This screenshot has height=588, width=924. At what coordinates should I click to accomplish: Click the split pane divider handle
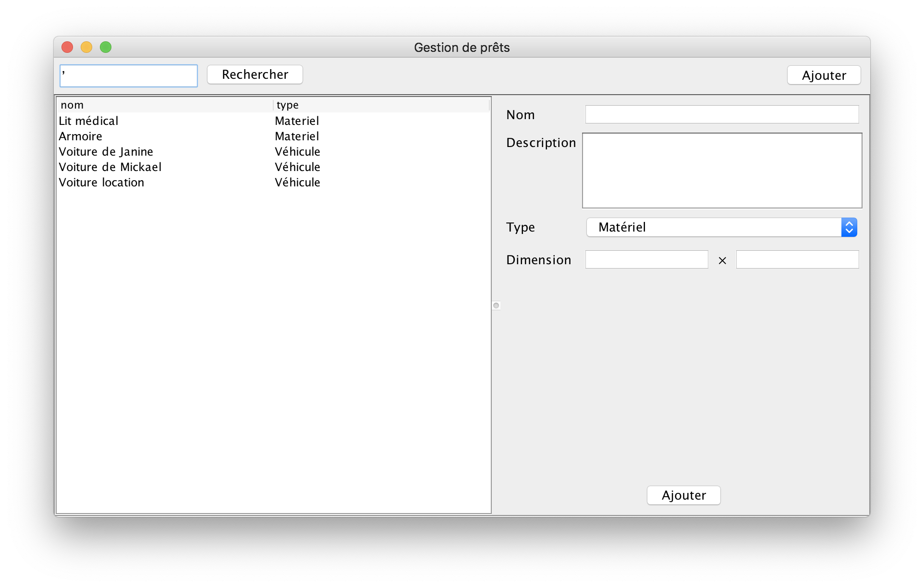496,306
